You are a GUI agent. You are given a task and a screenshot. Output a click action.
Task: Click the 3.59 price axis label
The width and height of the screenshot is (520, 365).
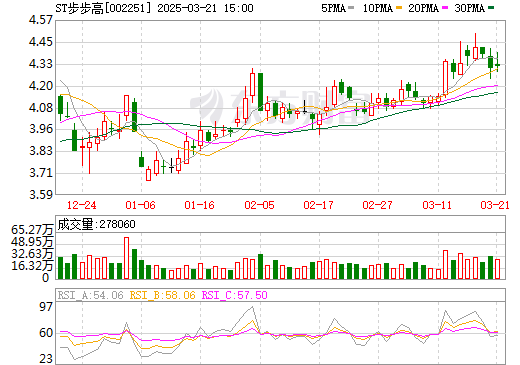click(x=41, y=195)
